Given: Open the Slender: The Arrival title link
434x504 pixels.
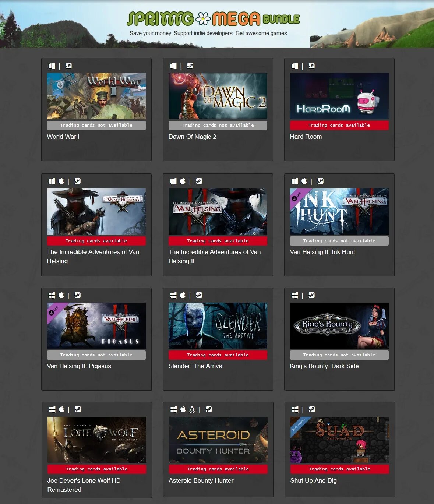Looking at the screenshot, I should (x=196, y=366).
